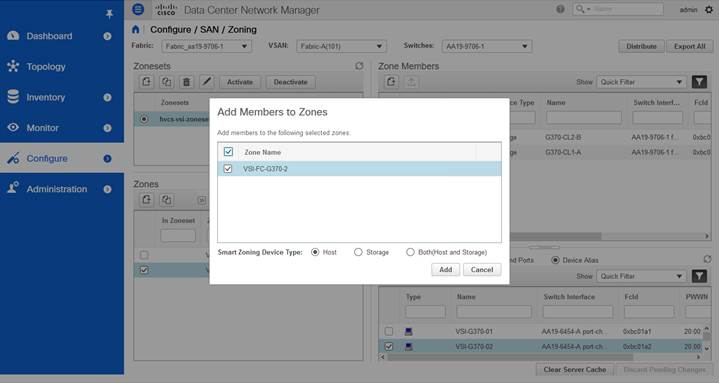Click the lower filter funnel icon

[x=699, y=276]
